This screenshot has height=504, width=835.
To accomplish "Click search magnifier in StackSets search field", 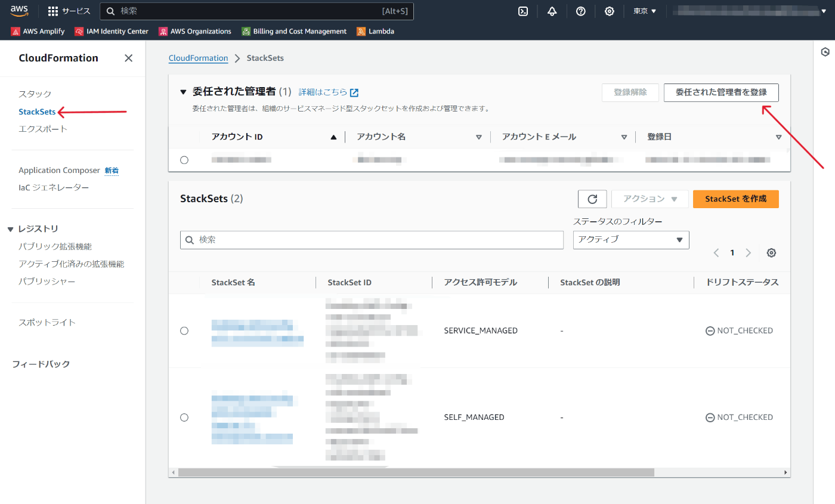I will point(190,240).
